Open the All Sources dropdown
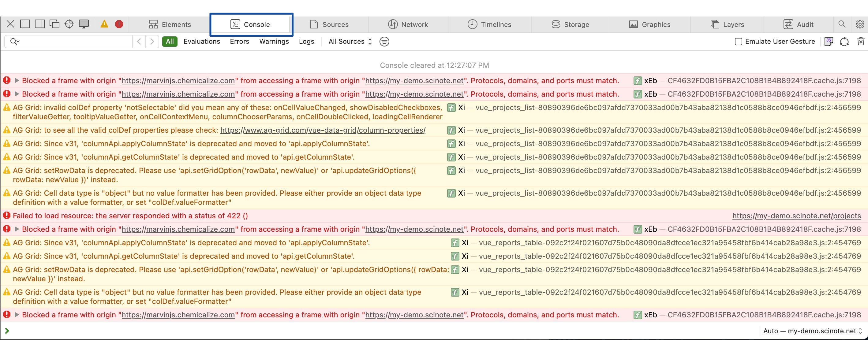Viewport: 868px width, 340px height. click(x=350, y=41)
